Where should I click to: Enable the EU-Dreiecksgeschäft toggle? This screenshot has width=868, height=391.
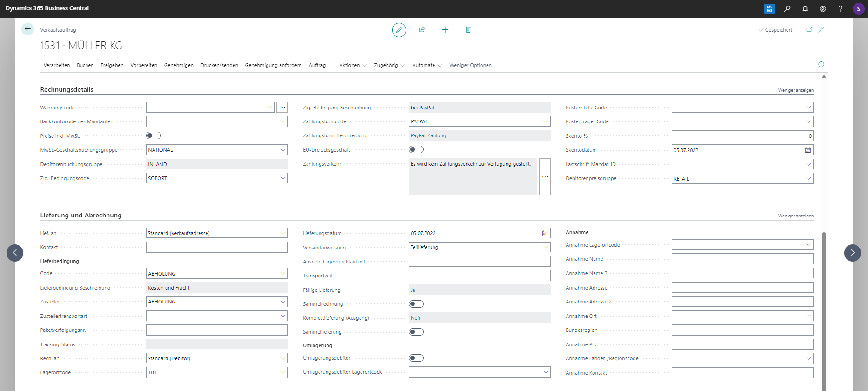point(416,149)
